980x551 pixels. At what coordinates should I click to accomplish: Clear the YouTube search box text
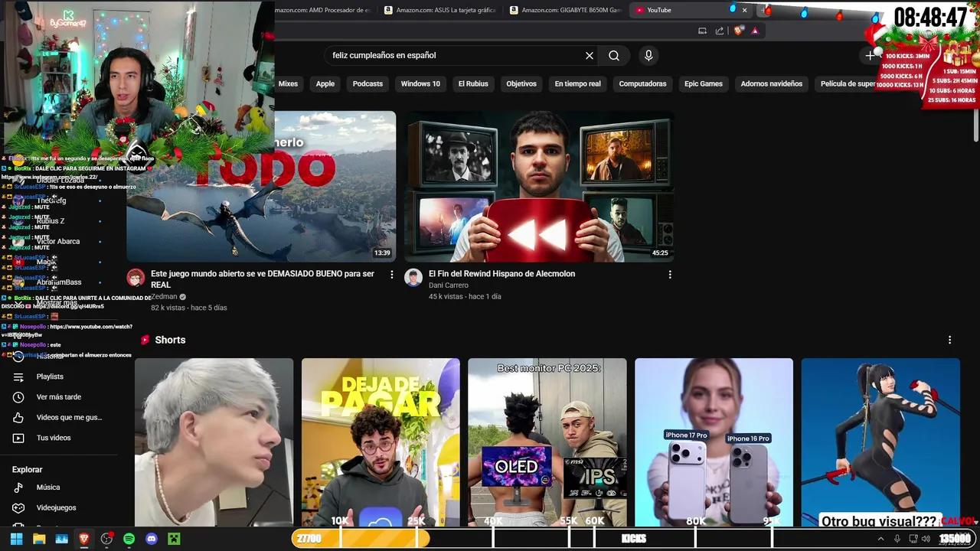click(x=590, y=55)
